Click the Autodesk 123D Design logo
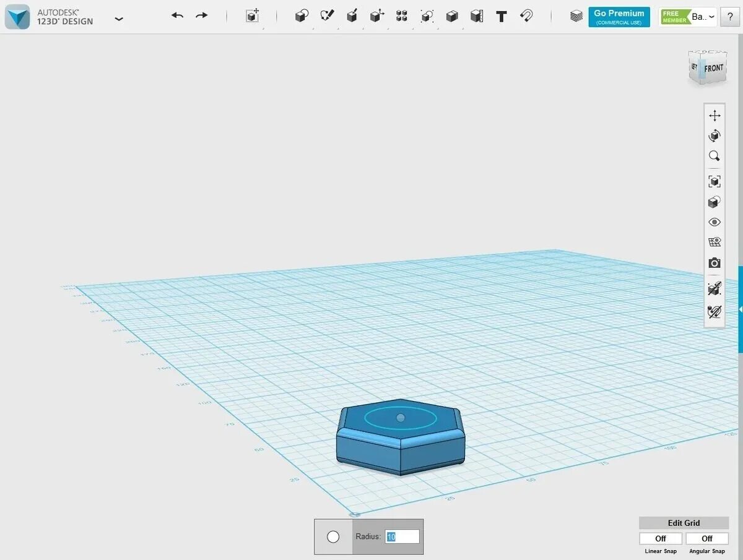This screenshot has width=743, height=560. [x=17, y=17]
